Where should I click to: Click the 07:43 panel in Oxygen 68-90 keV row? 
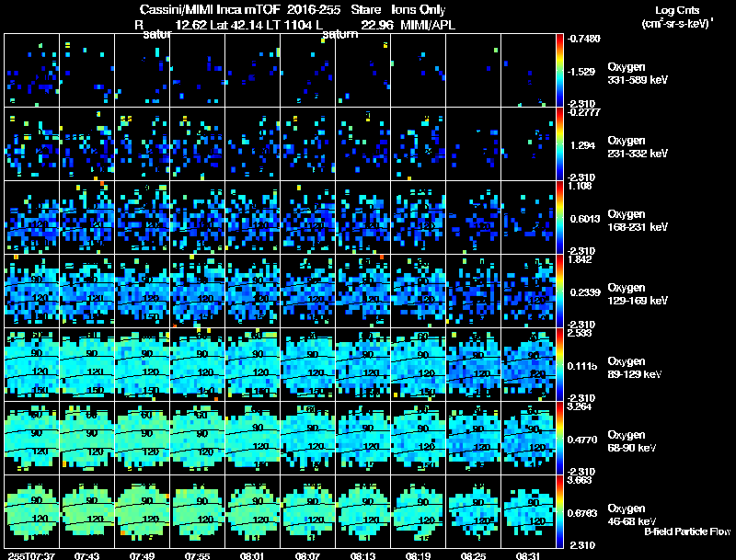coord(86,438)
